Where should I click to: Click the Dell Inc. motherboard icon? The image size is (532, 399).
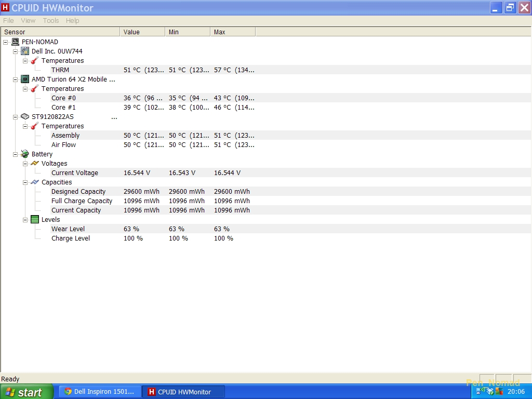point(25,51)
